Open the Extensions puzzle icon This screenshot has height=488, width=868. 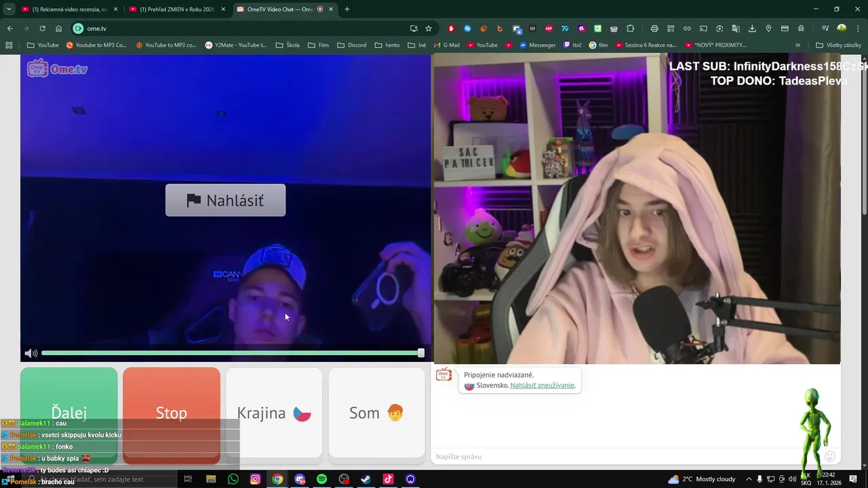coord(630,28)
